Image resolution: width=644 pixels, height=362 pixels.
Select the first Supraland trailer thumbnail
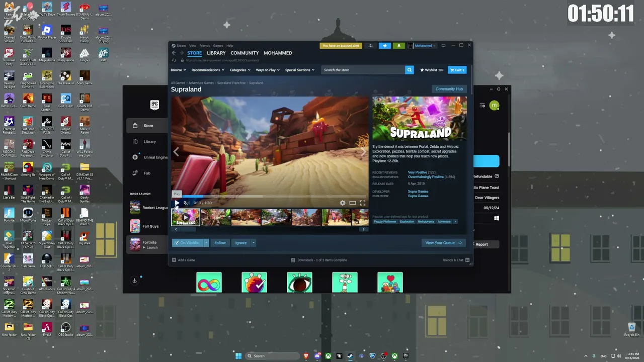[x=186, y=217]
